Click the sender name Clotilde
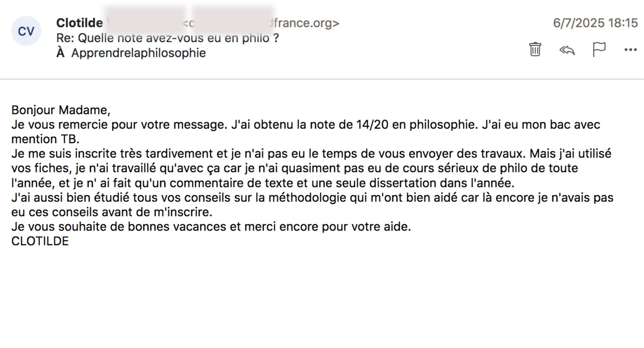Viewport: 644px width, 348px height. (x=80, y=23)
